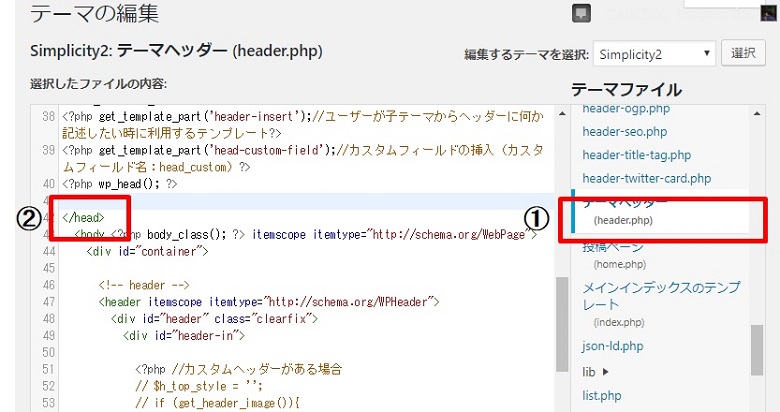Click get_template_part('header-insert') line 38

pos(303,124)
